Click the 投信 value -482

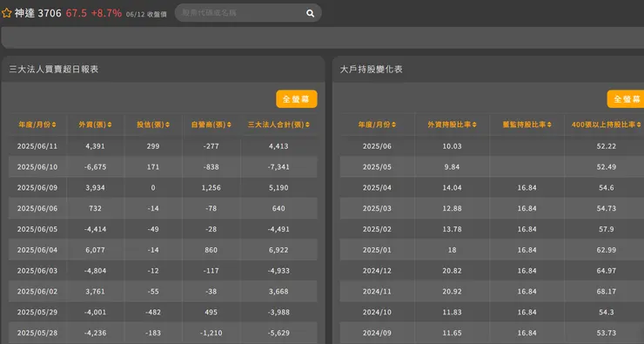[153, 312]
